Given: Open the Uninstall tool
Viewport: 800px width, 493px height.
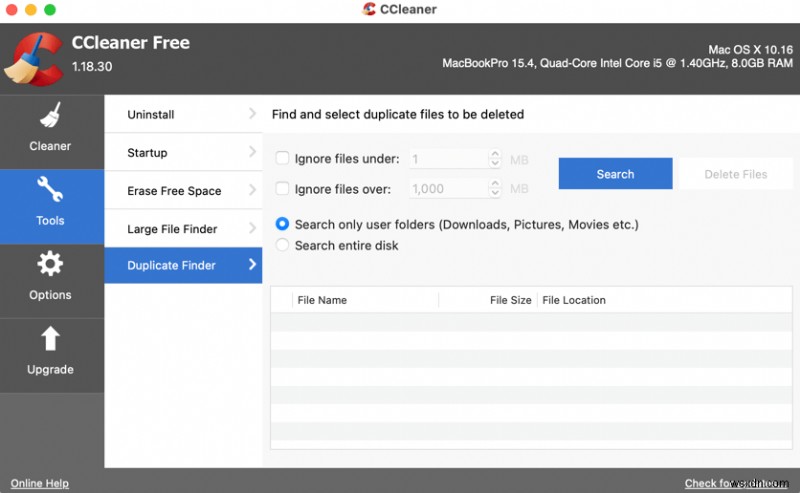Looking at the screenshot, I should click(183, 114).
